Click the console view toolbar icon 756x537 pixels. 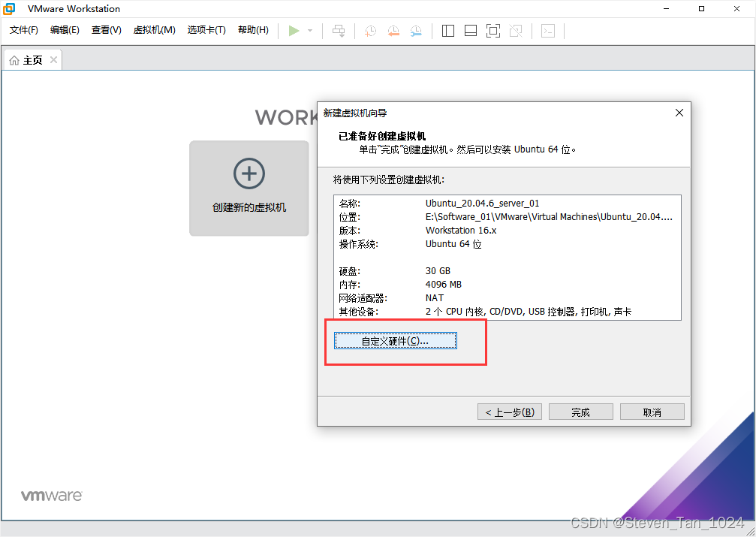548,31
